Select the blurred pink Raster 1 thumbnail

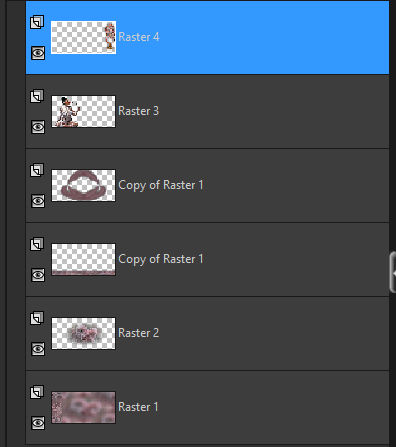click(x=83, y=407)
